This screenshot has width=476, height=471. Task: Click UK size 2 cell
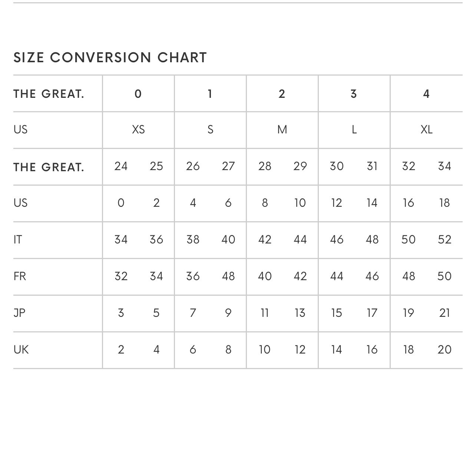[x=121, y=349]
